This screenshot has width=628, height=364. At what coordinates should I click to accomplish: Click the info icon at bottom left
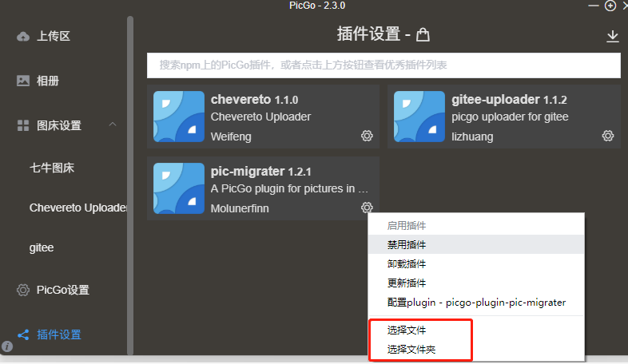[x=7, y=346]
